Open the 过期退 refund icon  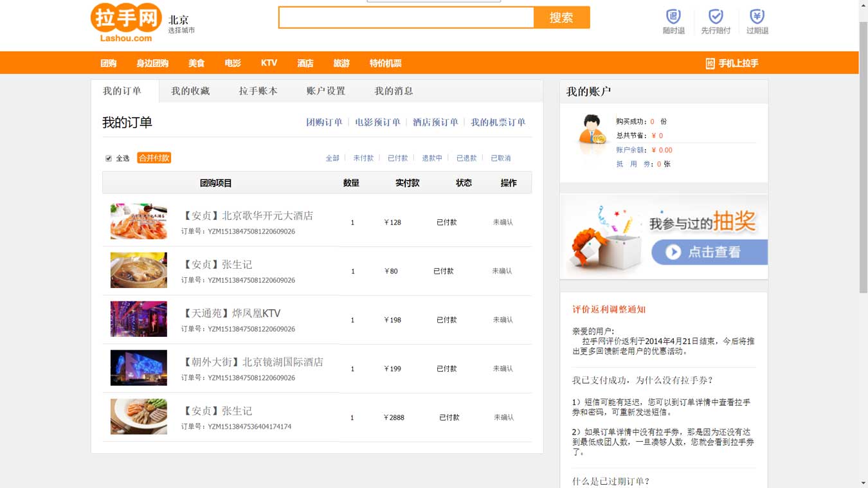pos(757,21)
